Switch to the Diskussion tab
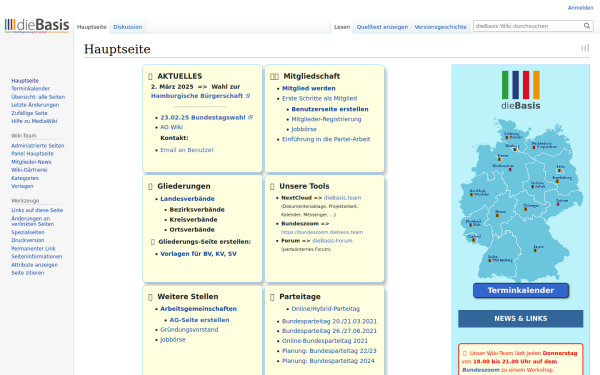The height and width of the screenshot is (375, 600). [x=127, y=27]
